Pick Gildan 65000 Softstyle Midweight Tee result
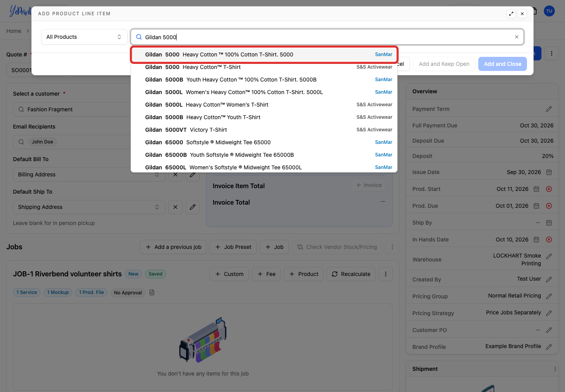 264,142
